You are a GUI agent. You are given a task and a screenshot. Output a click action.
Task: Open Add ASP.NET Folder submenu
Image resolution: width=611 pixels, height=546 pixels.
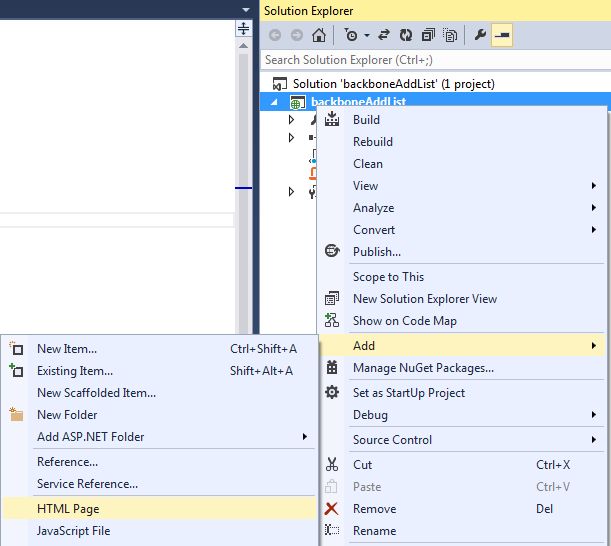(x=159, y=437)
